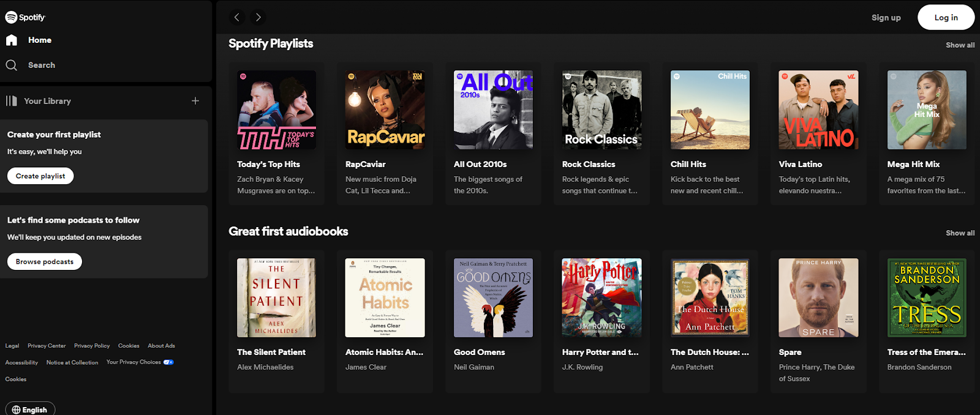This screenshot has width=980, height=415.
Task: Open the Great first audiobooks heading
Action: [288, 231]
